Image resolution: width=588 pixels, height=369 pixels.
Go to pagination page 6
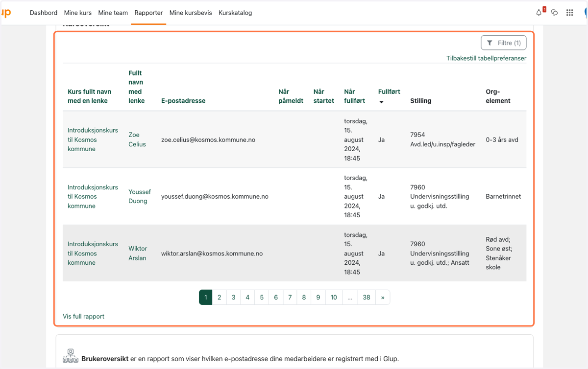(276, 297)
